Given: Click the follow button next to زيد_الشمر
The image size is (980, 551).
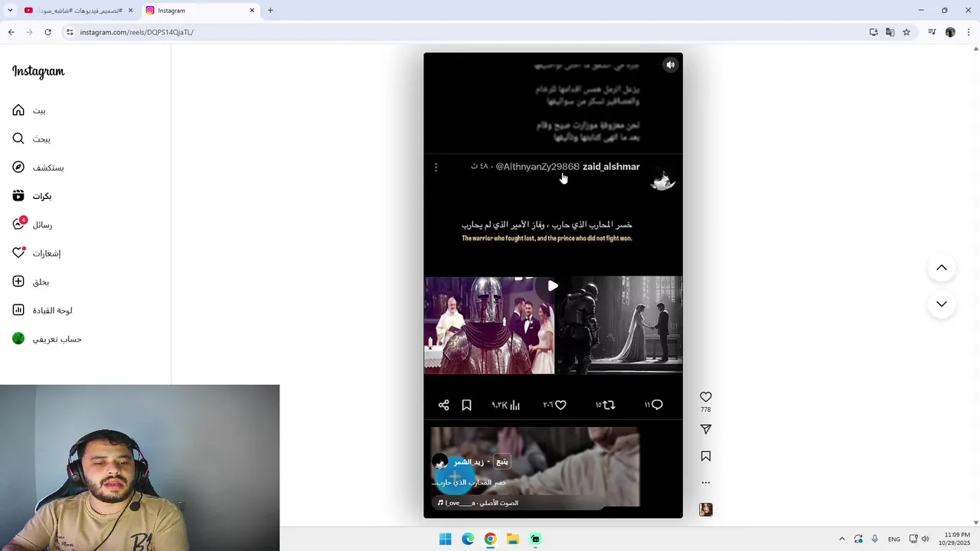Looking at the screenshot, I should (x=502, y=461).
